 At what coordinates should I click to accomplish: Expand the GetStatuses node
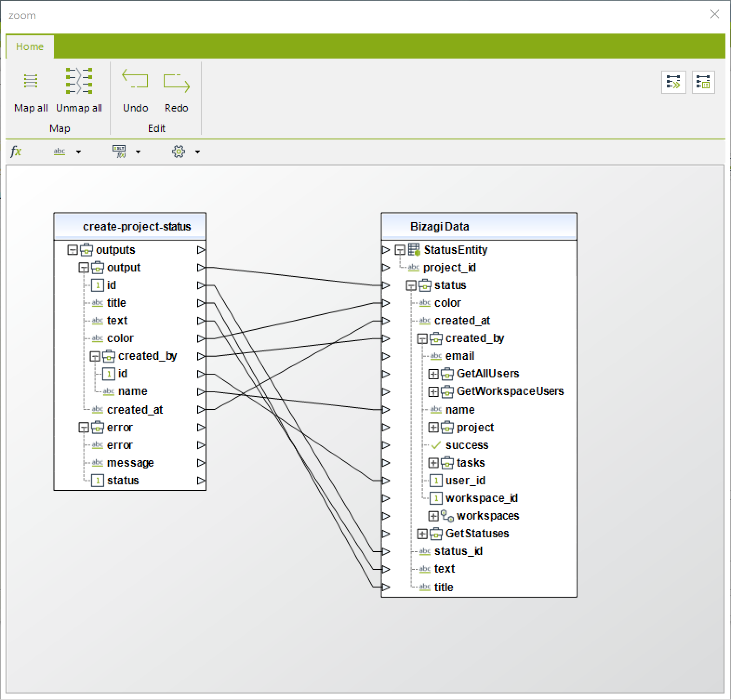point(422,534)
